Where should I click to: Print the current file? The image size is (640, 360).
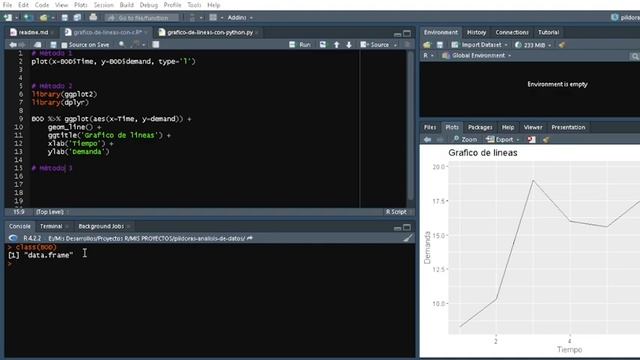[93, 18]
